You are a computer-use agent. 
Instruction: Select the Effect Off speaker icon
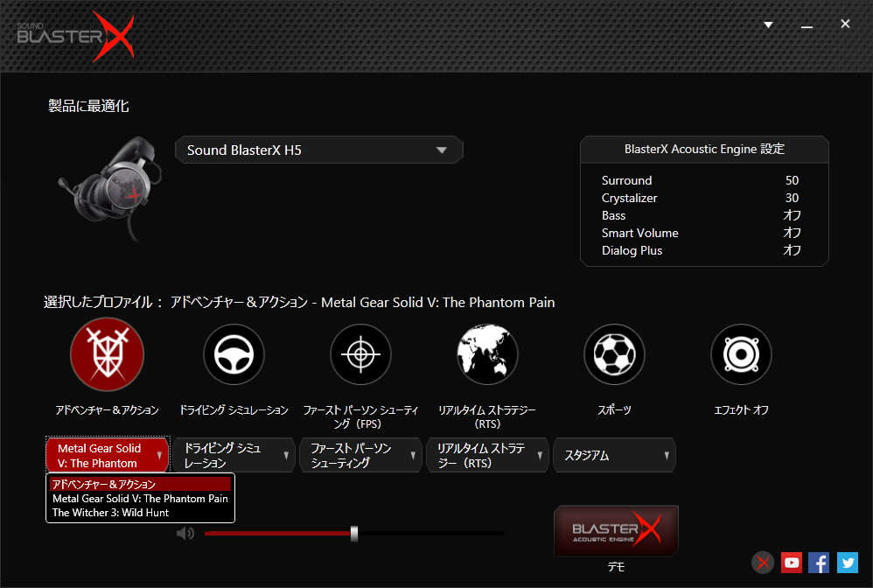coord(741,354)
